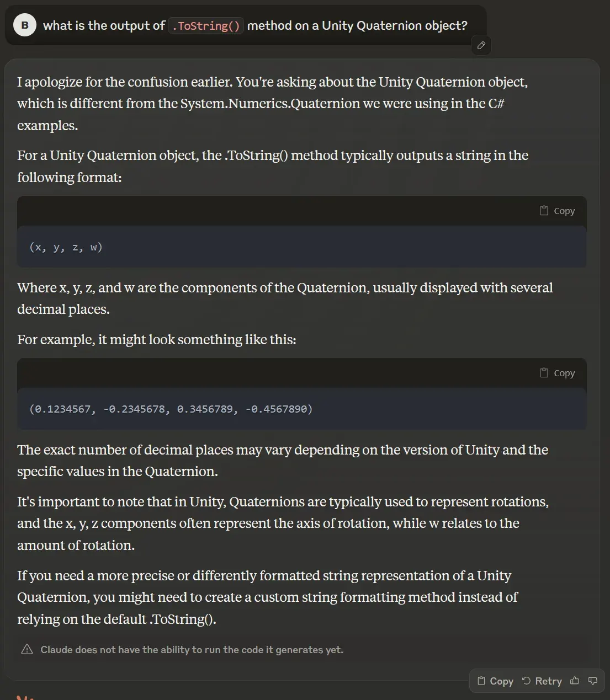Click the paragraph starting "Where x, y, z, and w"
The image size is (610, 700).
pyautogui.click(x=284, y=298)
